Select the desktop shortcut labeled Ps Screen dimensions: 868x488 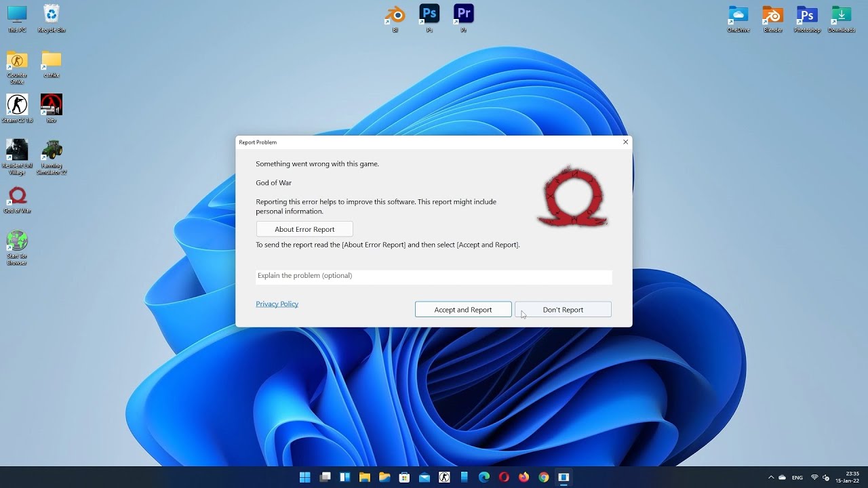click(x=429, y=18)
